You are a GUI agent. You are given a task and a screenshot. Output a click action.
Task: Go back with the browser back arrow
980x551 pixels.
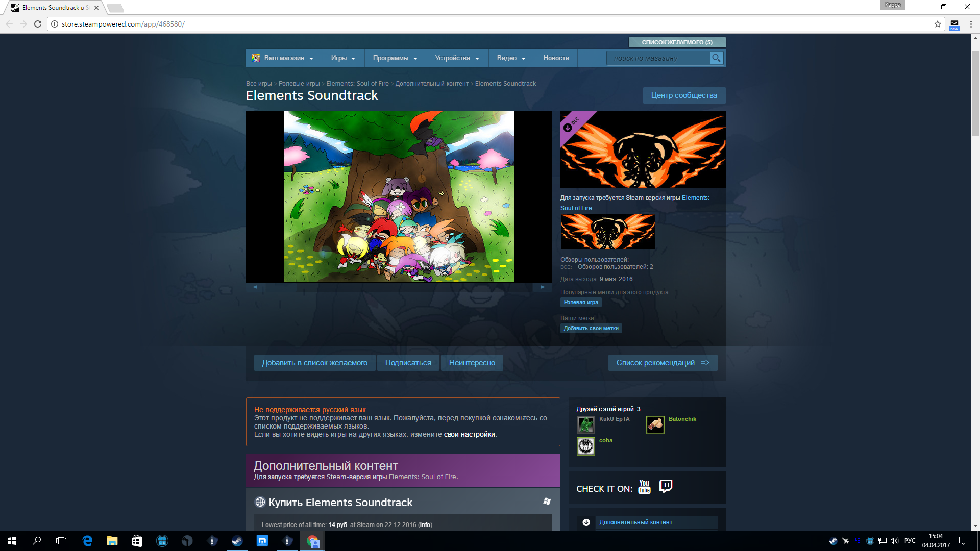coord(9,24)
